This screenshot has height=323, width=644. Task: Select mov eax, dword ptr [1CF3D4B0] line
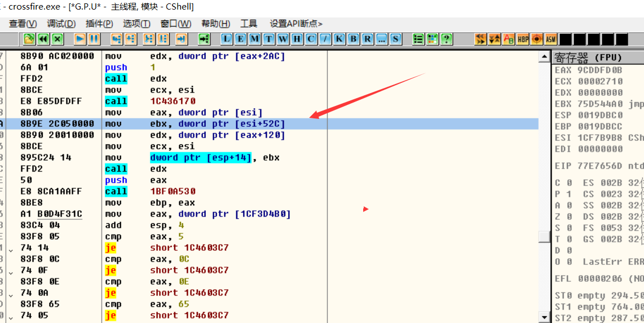269,214
